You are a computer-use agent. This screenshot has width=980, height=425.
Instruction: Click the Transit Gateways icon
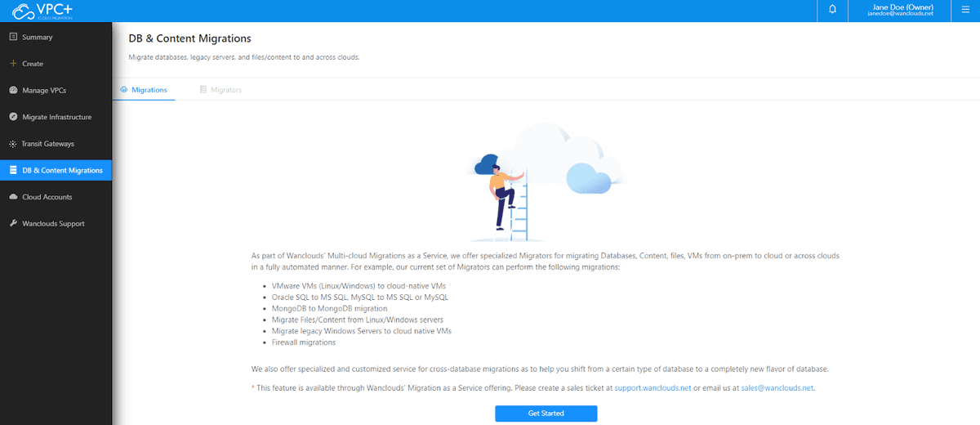click(x=13, y=144)
